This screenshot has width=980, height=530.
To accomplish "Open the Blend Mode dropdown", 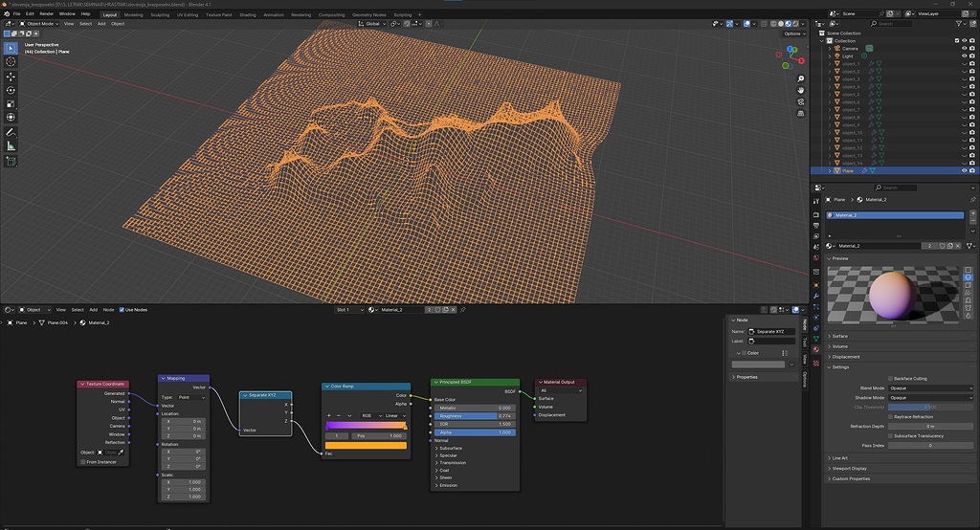I will click(x=930, y=388).
